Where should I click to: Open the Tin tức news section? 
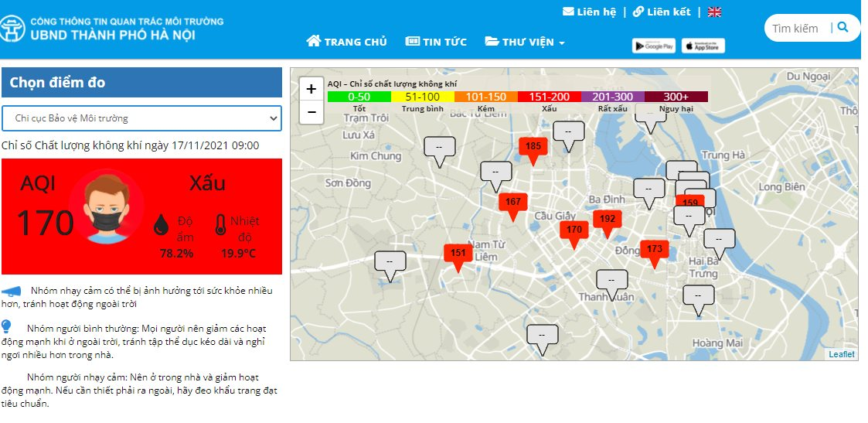[x=436, y=42]
